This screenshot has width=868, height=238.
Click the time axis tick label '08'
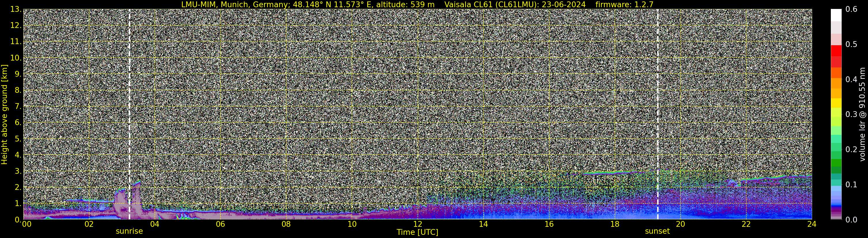[286, 224]
